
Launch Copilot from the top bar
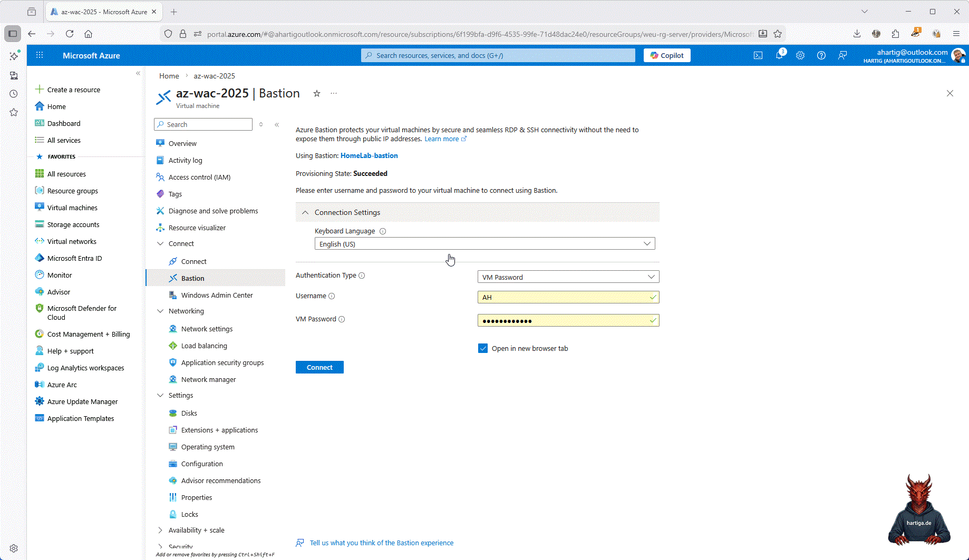pos(666,55)
